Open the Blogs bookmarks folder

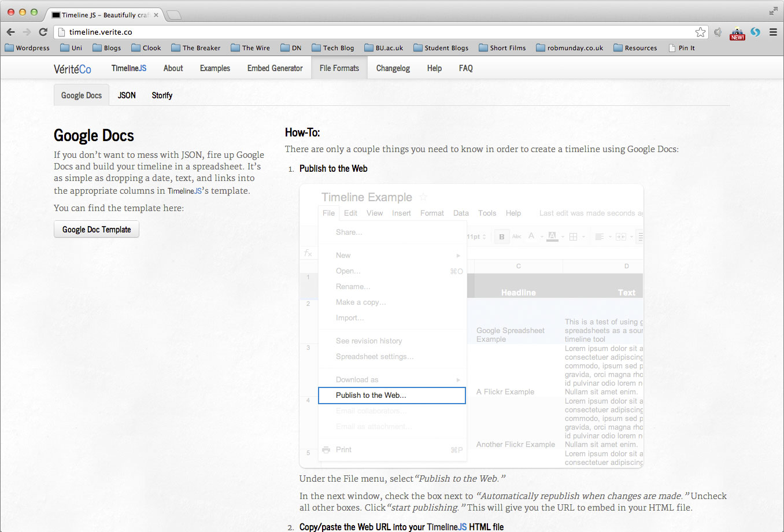pos(107,48)
